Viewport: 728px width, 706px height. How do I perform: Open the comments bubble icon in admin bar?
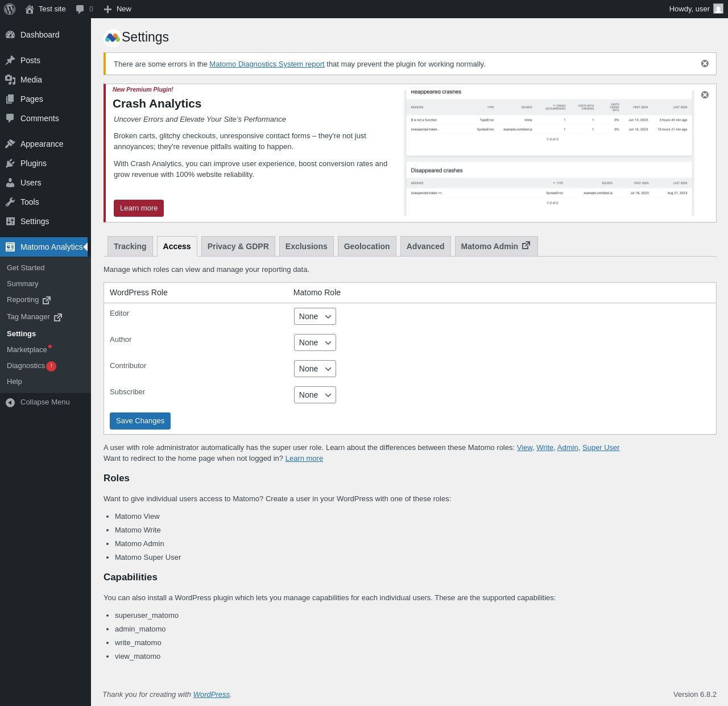[x=80, y=9]
